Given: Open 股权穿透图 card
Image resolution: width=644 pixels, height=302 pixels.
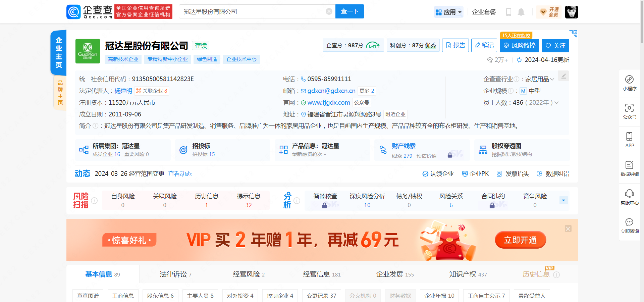Looking at the screenshot, I should 522,150.
